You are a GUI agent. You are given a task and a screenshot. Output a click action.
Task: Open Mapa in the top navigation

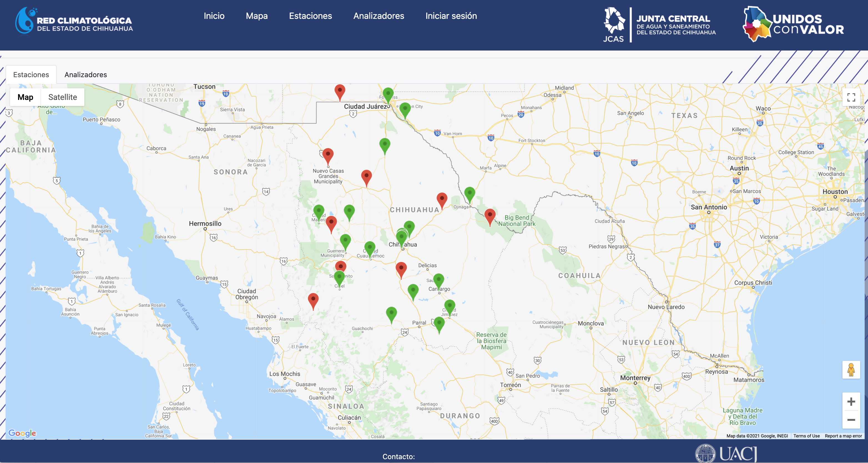click(x=256, y=16)
